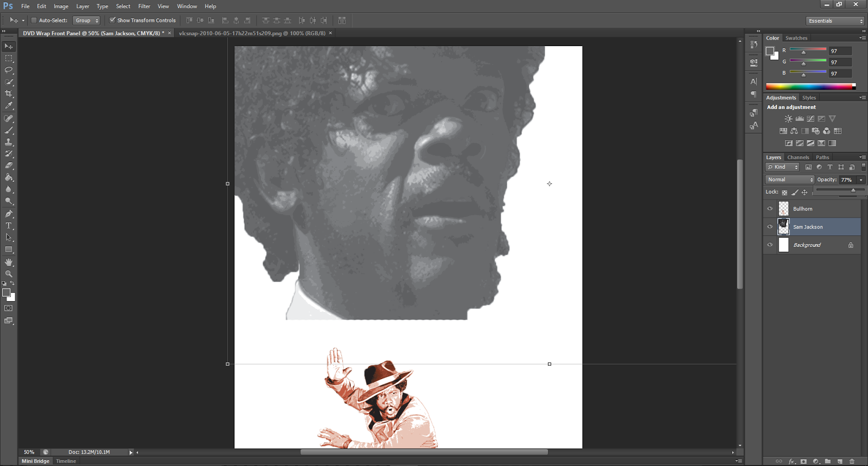Select the Spot Healing Brush tool
This screenshot has height=466, width=868.
9,118
